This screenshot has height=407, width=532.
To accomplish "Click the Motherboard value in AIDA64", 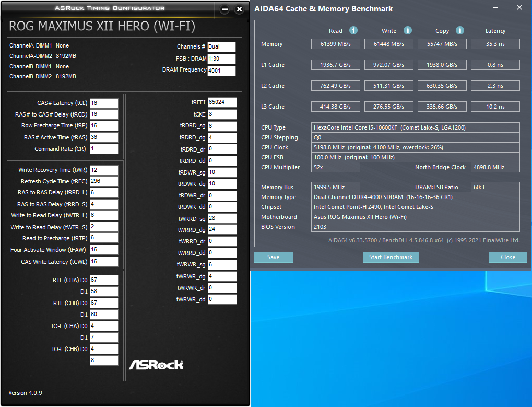I will click(415, 217).
